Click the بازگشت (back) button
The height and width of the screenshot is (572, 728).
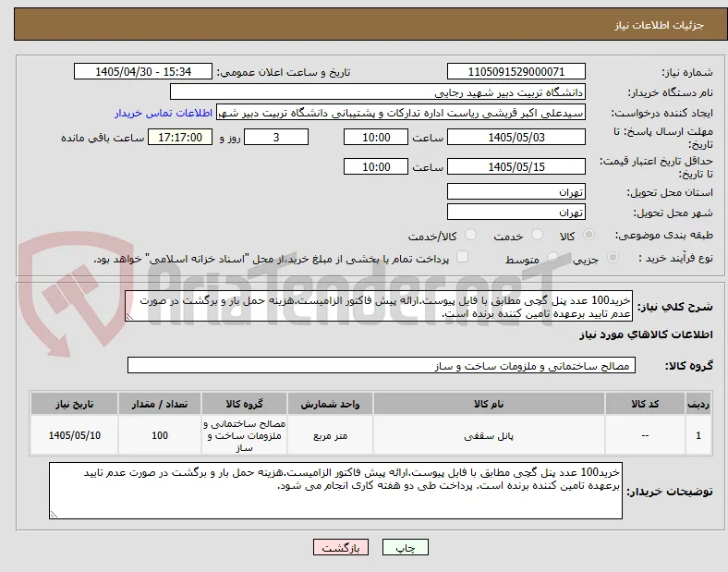(341, 547)
